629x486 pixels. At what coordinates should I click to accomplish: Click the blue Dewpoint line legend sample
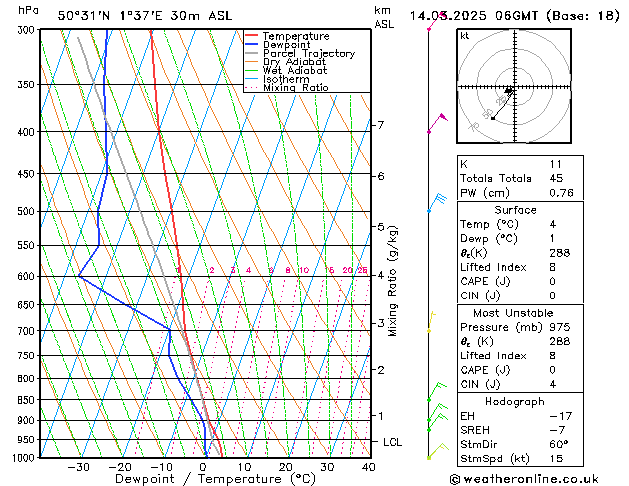point(252,45)
